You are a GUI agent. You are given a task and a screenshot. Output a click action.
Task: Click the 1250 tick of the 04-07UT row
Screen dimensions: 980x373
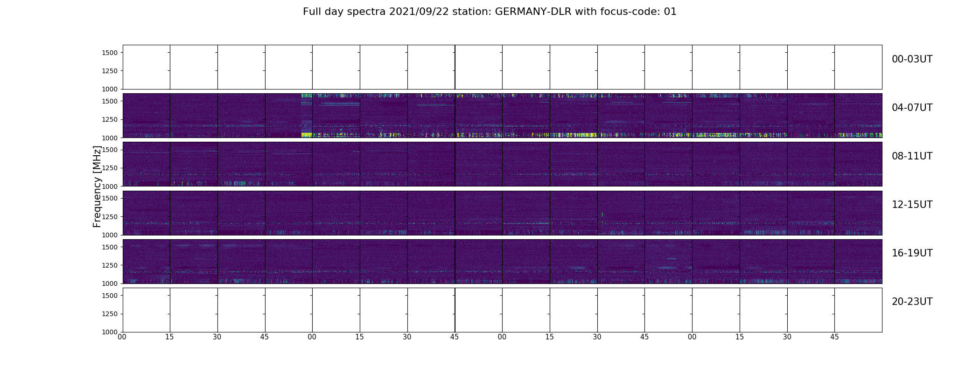tap(110, 119)
